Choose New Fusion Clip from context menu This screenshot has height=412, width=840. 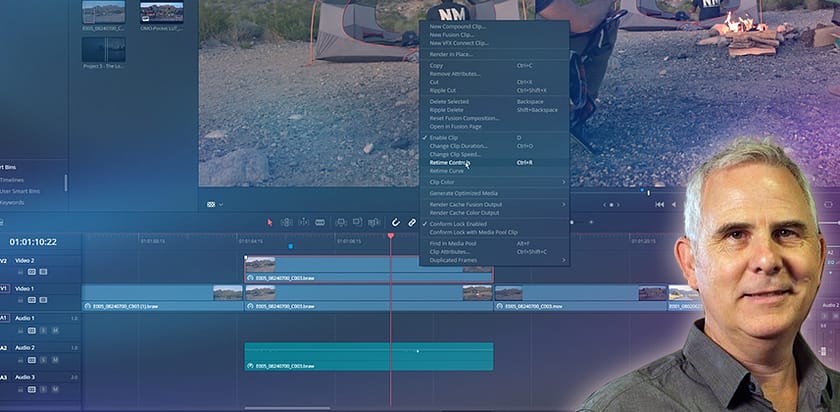(493, 35)
